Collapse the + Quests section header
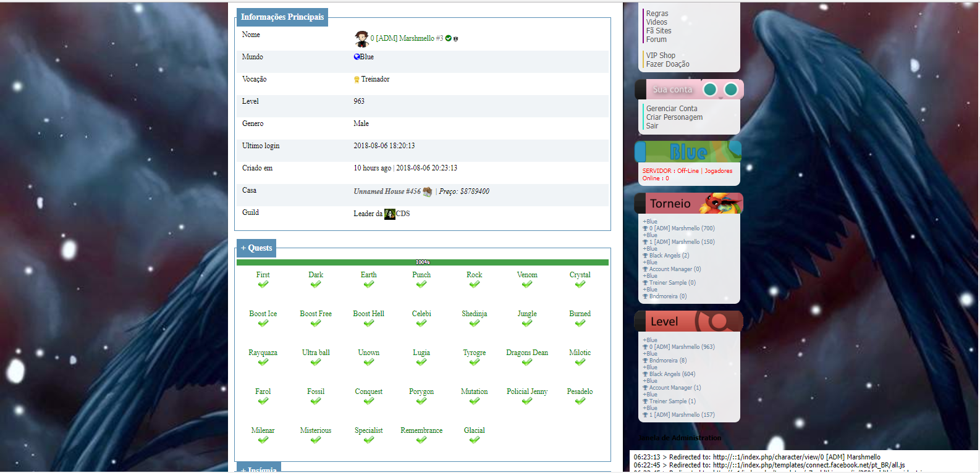980x473 pixels. point(256,248)
